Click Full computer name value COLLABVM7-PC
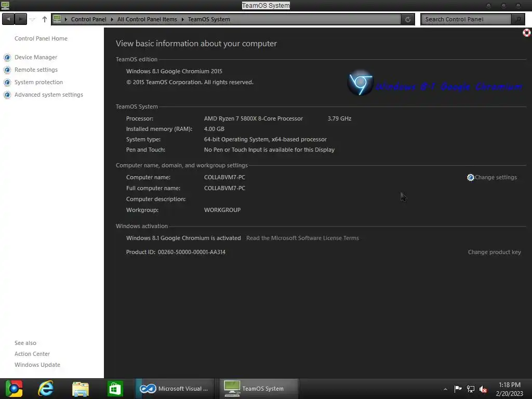The image size is (532, 399). click(224, 188)
